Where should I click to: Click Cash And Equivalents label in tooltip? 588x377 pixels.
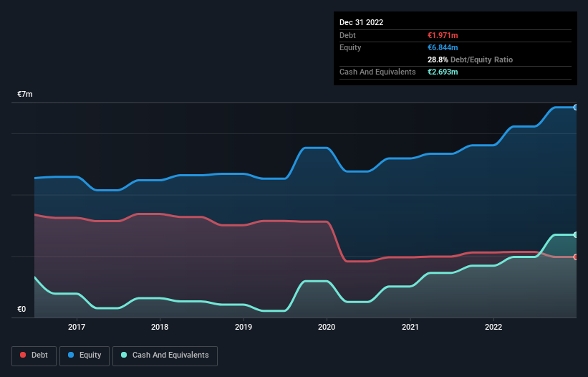(x=377, y=72)
